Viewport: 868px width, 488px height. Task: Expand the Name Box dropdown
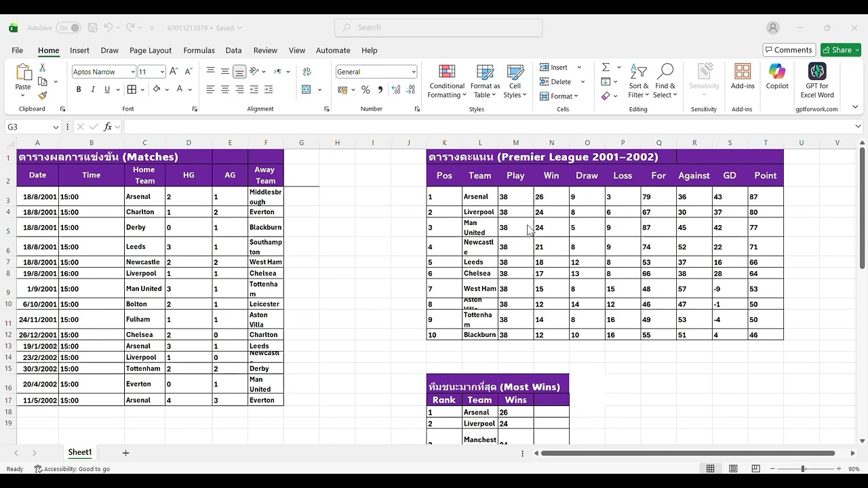click(x=56, y=127)
